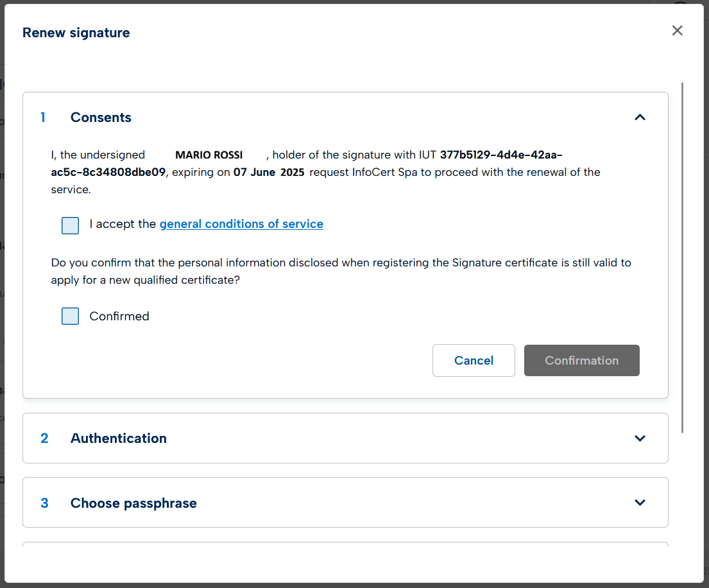The image size is (709, 588).
Task: Select the Authentication step heading
Action: [x=119, y=438]
